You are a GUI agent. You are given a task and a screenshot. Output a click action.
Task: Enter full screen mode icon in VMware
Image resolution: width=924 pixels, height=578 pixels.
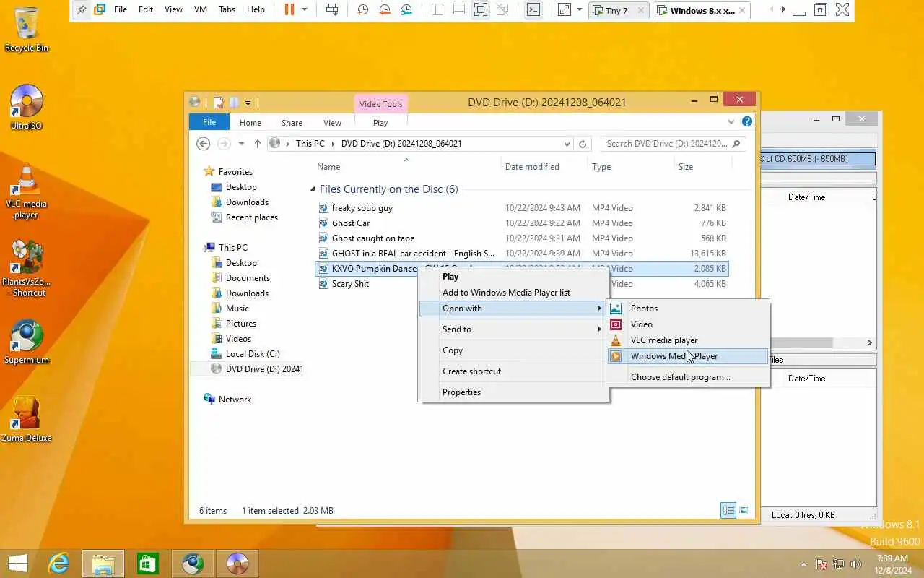(x=481, y=9)
